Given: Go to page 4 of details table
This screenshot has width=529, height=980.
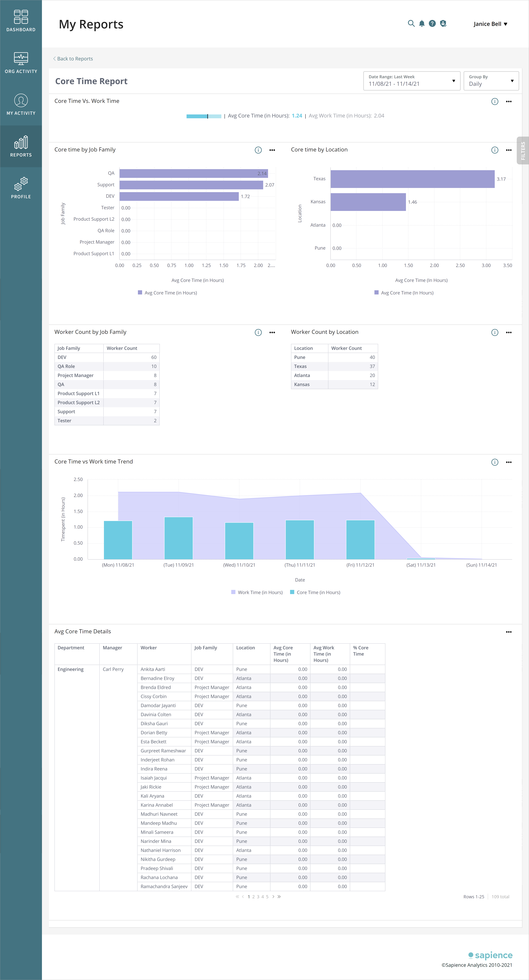Looking at the screenshot, I should (263, 897).
